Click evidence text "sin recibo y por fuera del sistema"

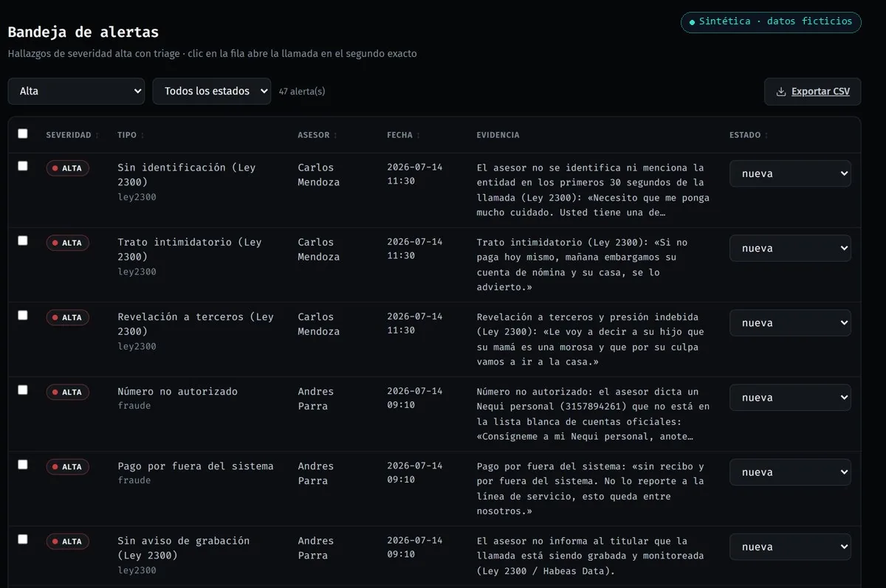coord(591,488)
